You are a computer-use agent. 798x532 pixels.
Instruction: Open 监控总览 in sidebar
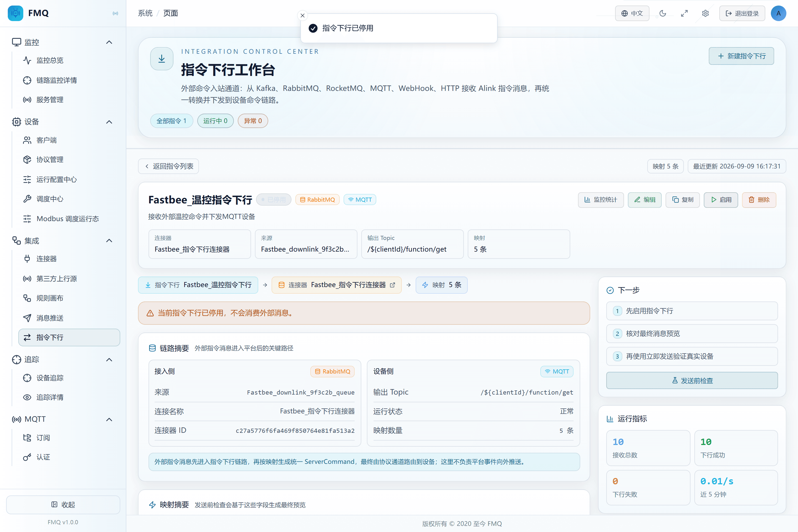(69, 60)
